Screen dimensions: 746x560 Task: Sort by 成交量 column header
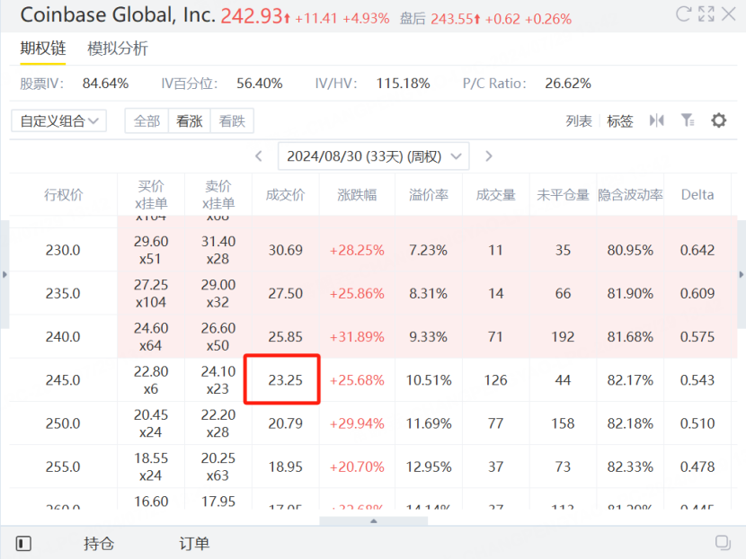coord(496,194)
